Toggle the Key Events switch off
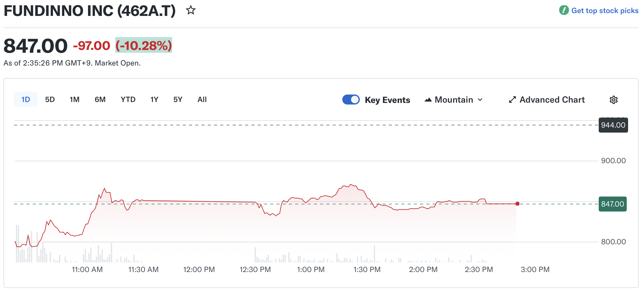 pyautogui.click(x=351, y=100)
